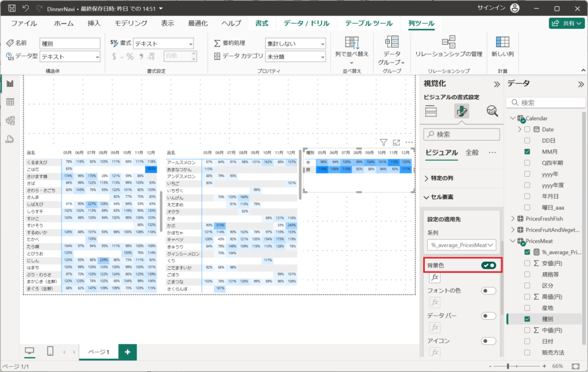This screenshot has height=372, width=588.
Task: Open the モデリング ribbon tab
Action: point(131,24)
